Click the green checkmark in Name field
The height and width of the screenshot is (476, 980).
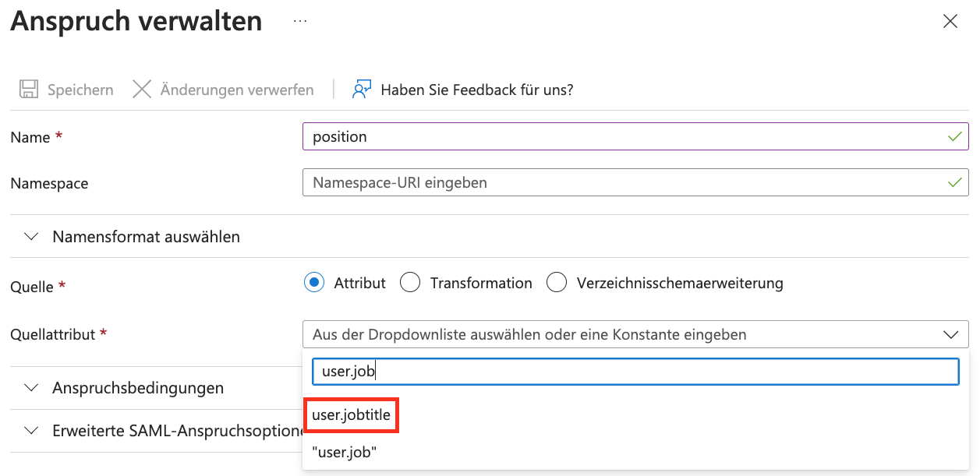tap(954, 136)
